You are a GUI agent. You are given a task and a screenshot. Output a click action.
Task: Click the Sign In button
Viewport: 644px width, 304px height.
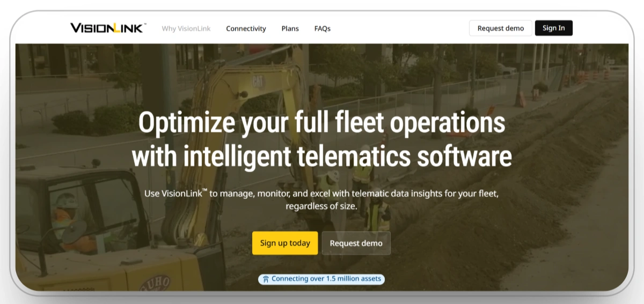554,28
